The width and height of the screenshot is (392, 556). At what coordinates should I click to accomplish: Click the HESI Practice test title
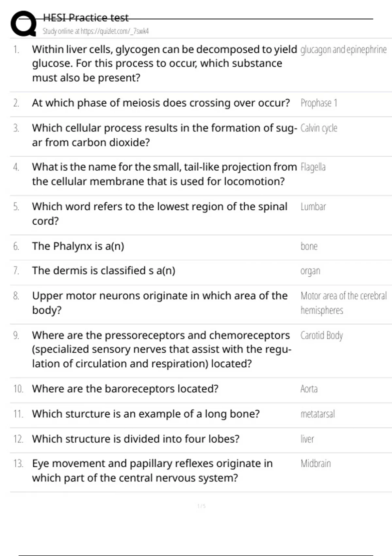click(x=86, y=18)
